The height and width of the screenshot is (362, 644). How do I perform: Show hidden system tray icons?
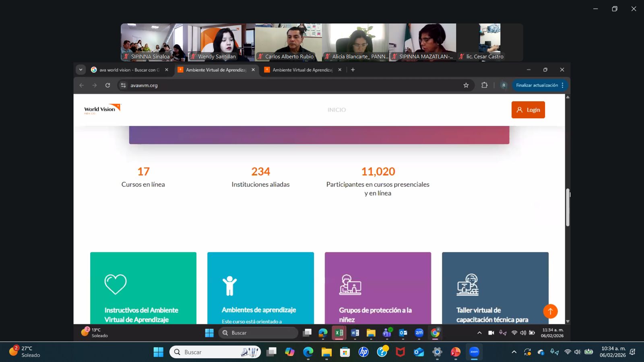[514, 352]
